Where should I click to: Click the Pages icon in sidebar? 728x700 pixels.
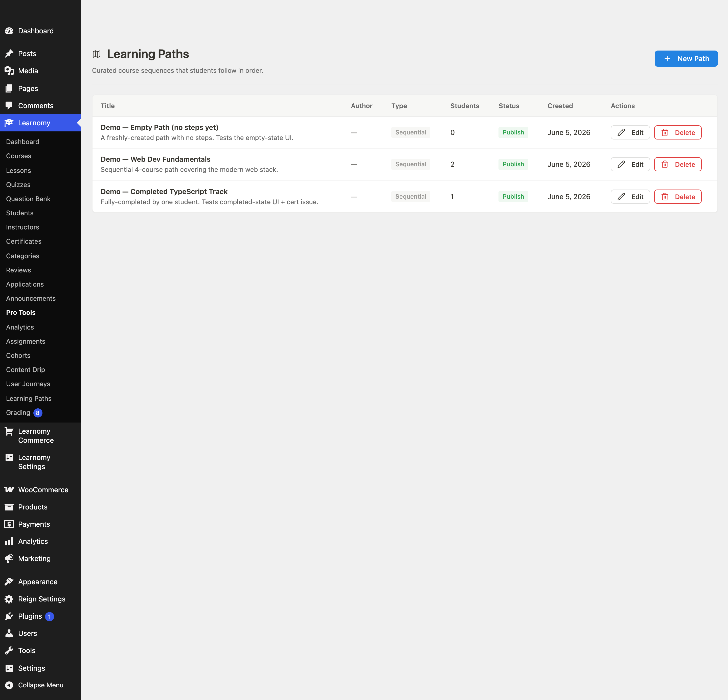9,88
